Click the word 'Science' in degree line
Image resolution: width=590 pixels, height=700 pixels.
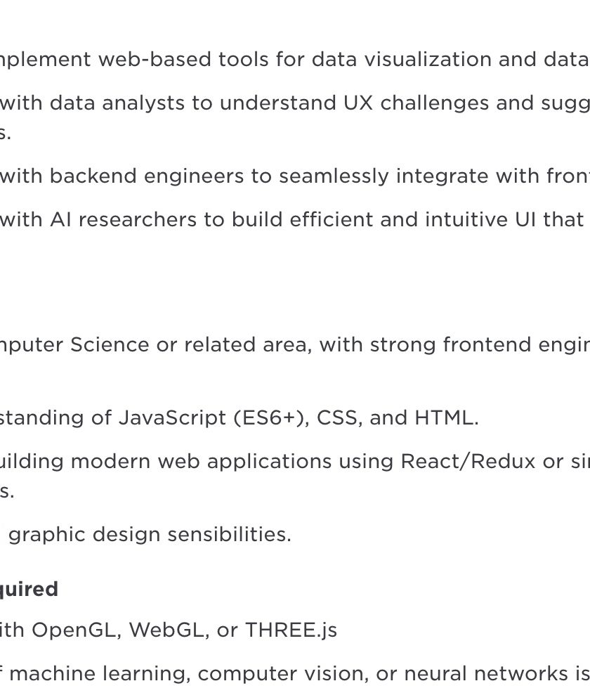click(110, 344)
